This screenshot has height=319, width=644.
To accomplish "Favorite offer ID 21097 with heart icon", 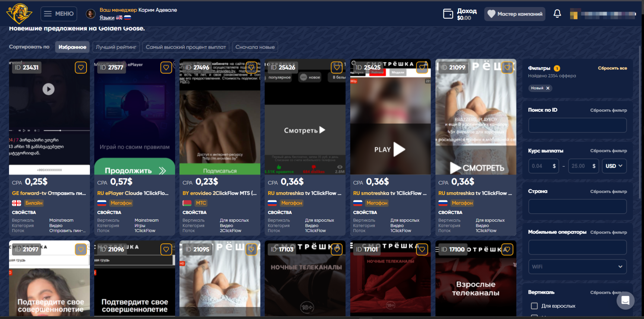I will coord(81,249).
